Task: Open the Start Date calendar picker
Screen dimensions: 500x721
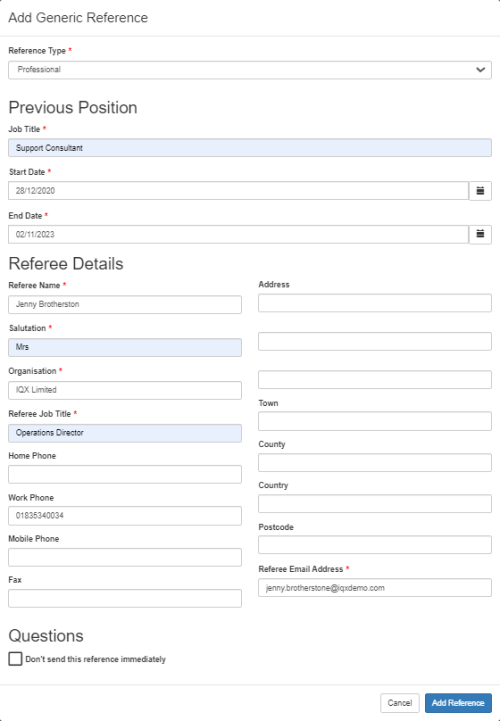Action: (480, 191)
